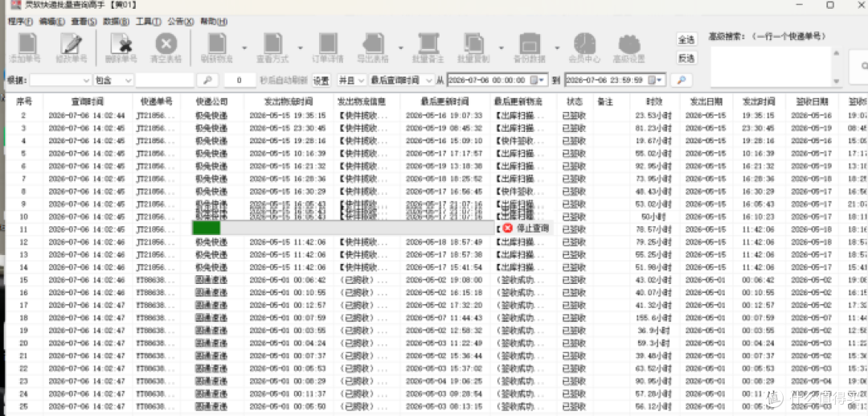Click the 2026-05-15 23:30:45 send time cell

point(287,128)
